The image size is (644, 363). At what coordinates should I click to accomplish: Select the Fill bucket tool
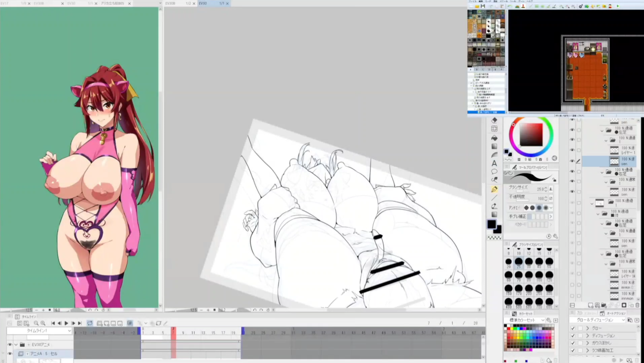(x=494, y=138)
